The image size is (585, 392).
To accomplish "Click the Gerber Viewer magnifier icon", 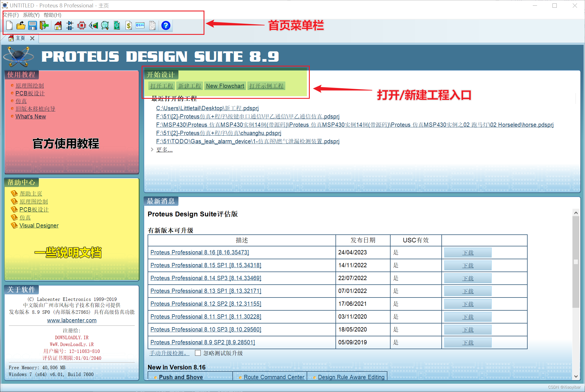I will point(105,25).
